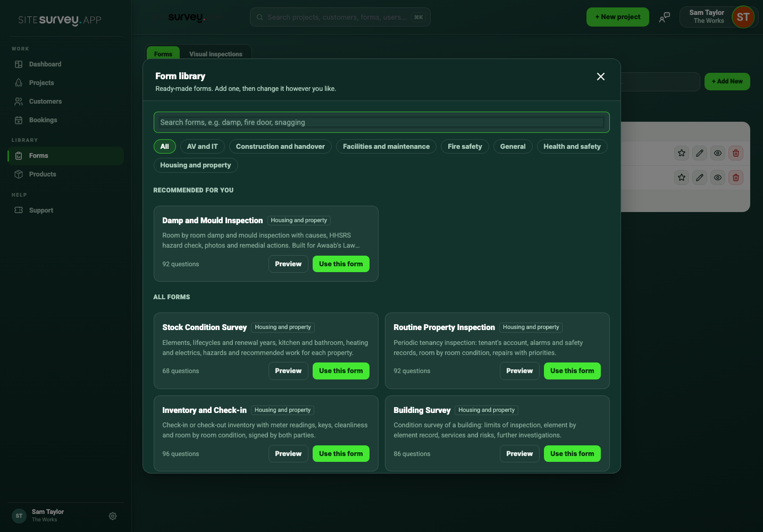Open the Bookings calendar icon
This screenshot has height=532, width=763.
[x=19, y=120]
